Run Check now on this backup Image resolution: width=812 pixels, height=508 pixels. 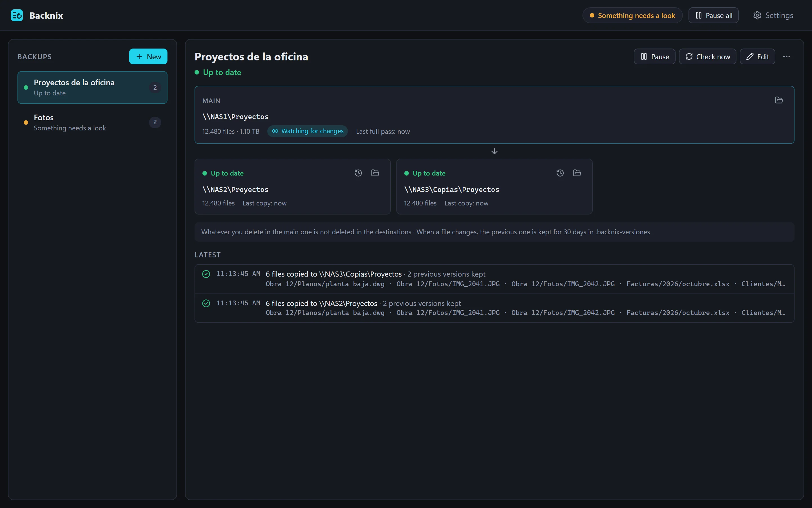coord(707,56)
